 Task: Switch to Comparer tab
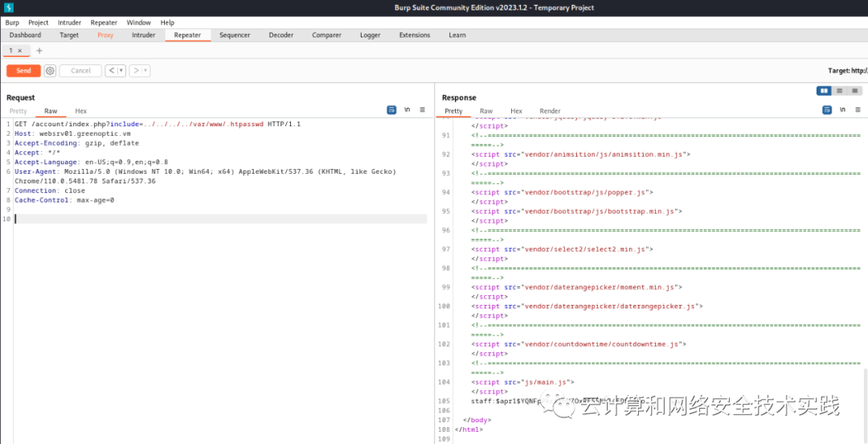pos(326,35)
